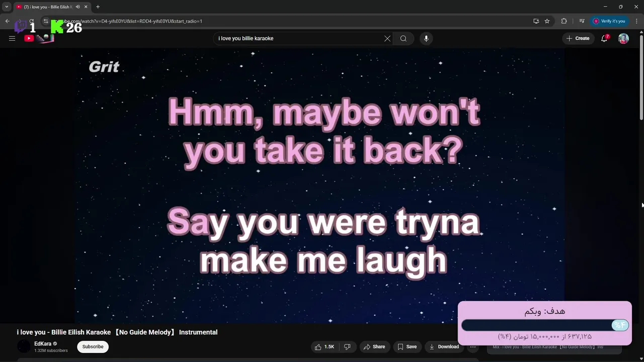Save the video to a playlist

(407, 346)
